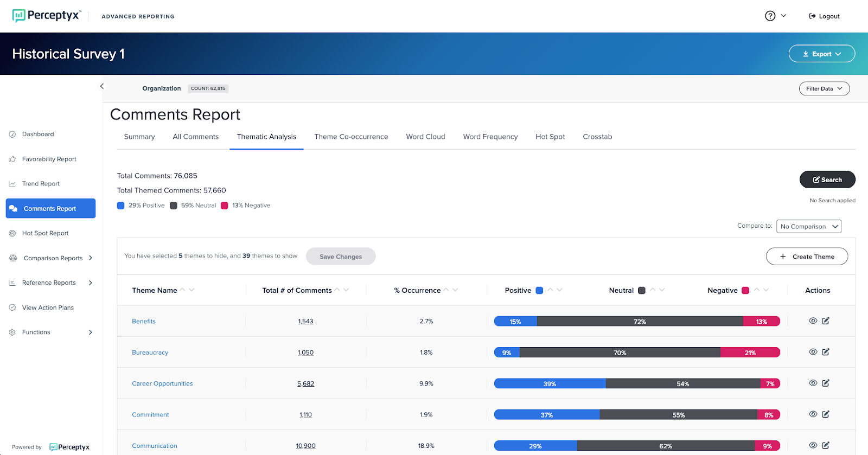Image resolution: width=868 pixels, height=455 pixels.
Task: Sort Total # of Comments ascending
Action: pyautogui.click(x=337, y=290)
